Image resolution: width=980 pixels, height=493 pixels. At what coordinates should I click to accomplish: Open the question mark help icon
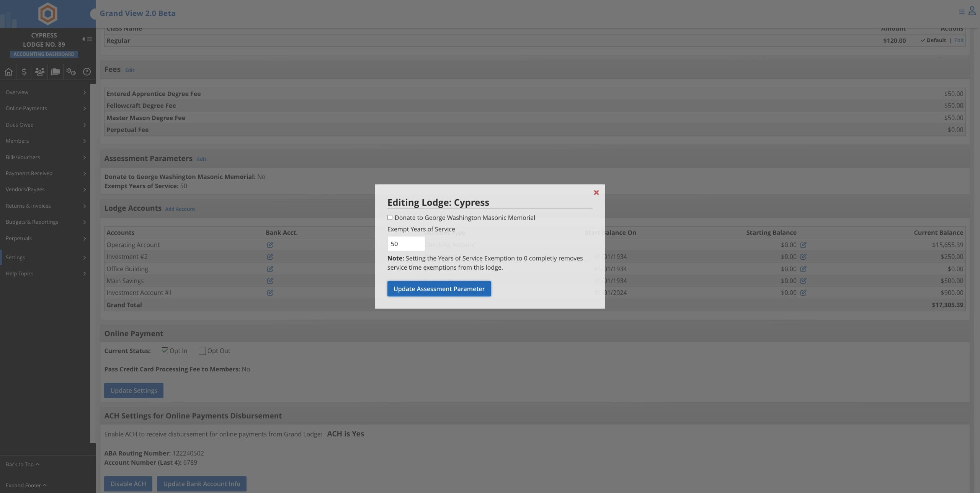click(87, 72)
